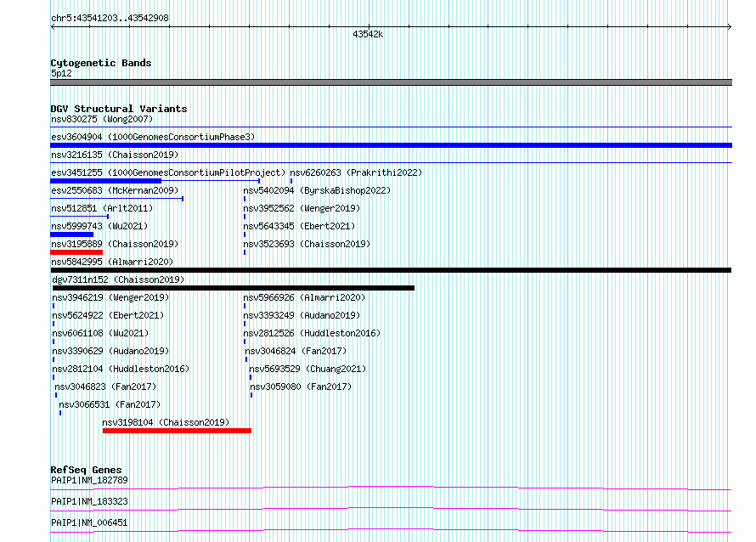This screenshot has height=542, width=756.
Task: Select nsv5999743 (Wu2021) variant label
Action: pyautogui.click(x=99, y=226)
